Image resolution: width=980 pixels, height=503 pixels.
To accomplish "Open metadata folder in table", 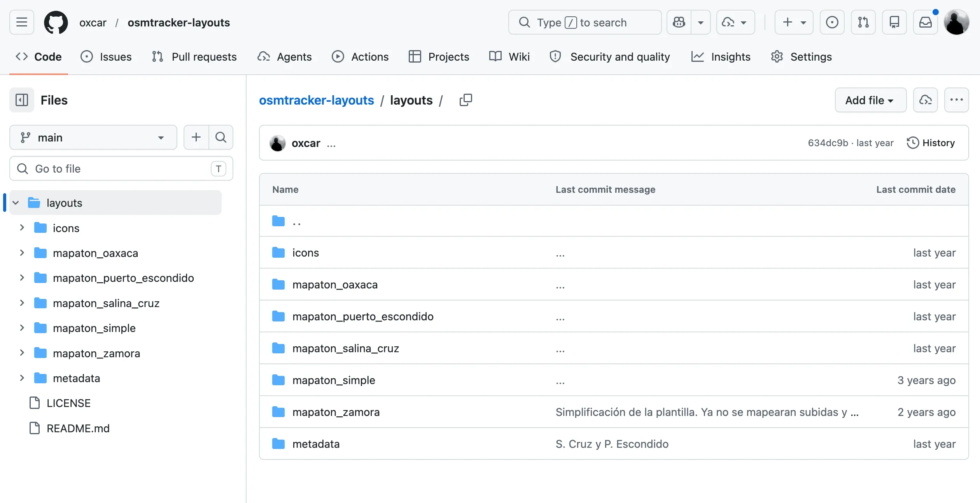I will click(316, 444).
